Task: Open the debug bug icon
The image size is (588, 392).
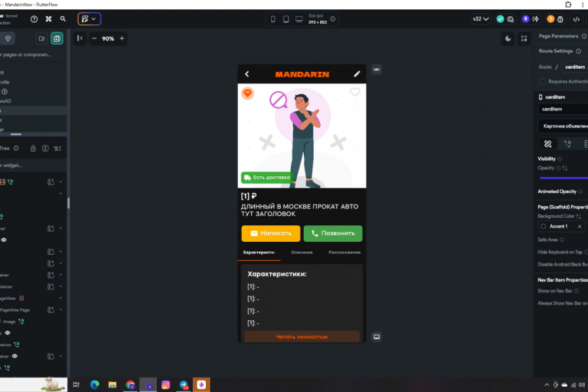Action: 561,19
